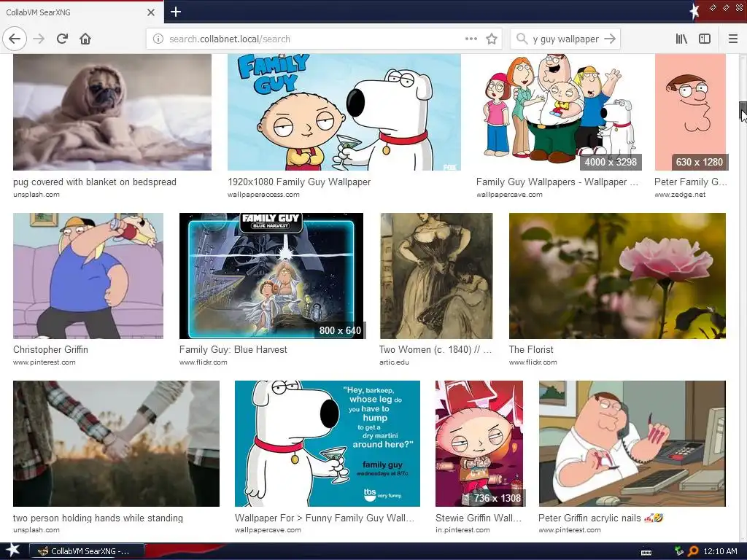Show site information for search.collabnet.local
Viewport: 747px width, 560px height.
tap(158, 39)
